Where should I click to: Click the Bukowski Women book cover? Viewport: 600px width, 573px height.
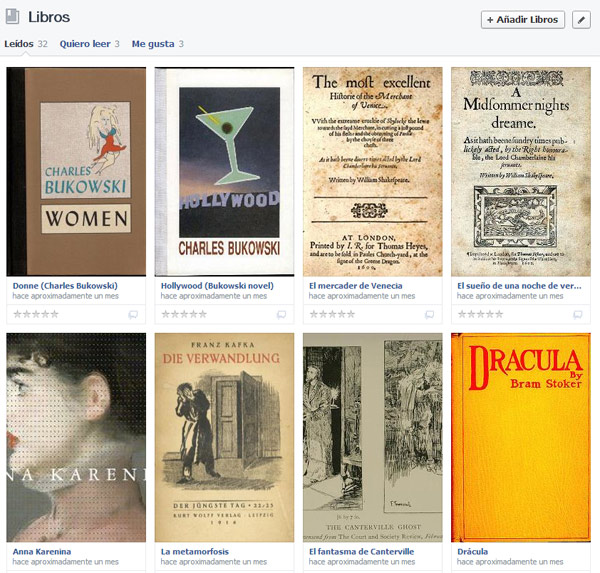pos(76,171)
